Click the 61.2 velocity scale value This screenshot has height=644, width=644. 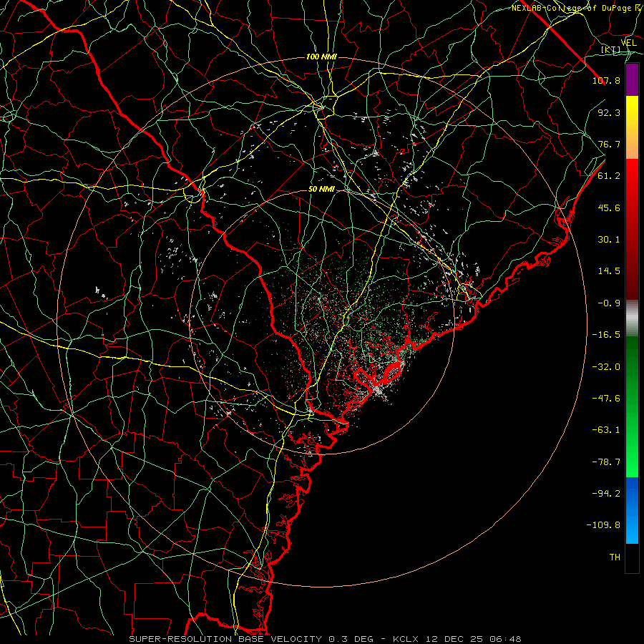point(609,176)
